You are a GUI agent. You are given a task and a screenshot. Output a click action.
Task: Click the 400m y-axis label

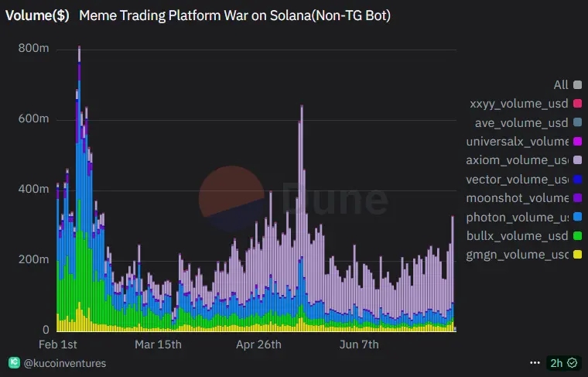(34, 189)
